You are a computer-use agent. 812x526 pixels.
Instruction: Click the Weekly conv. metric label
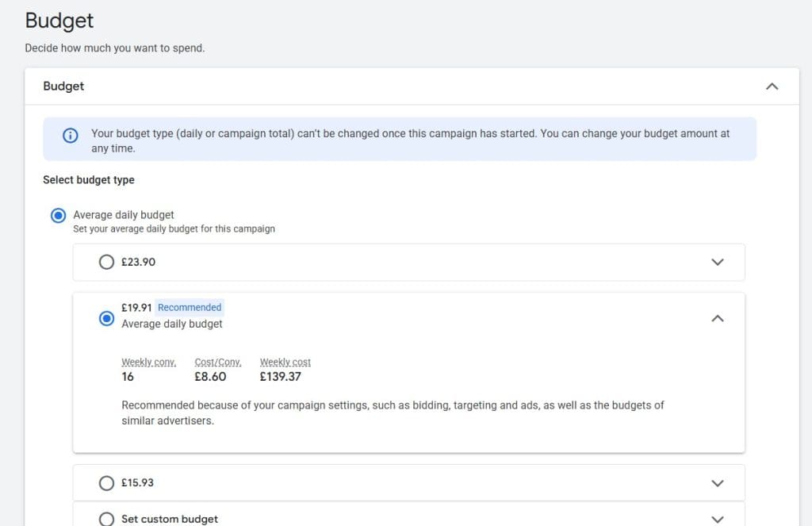[148, 362]
